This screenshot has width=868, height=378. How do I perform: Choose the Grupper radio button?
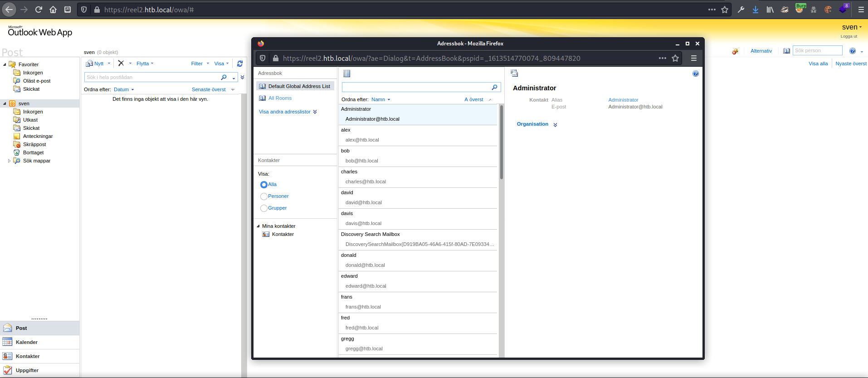[x=264, y=208]
